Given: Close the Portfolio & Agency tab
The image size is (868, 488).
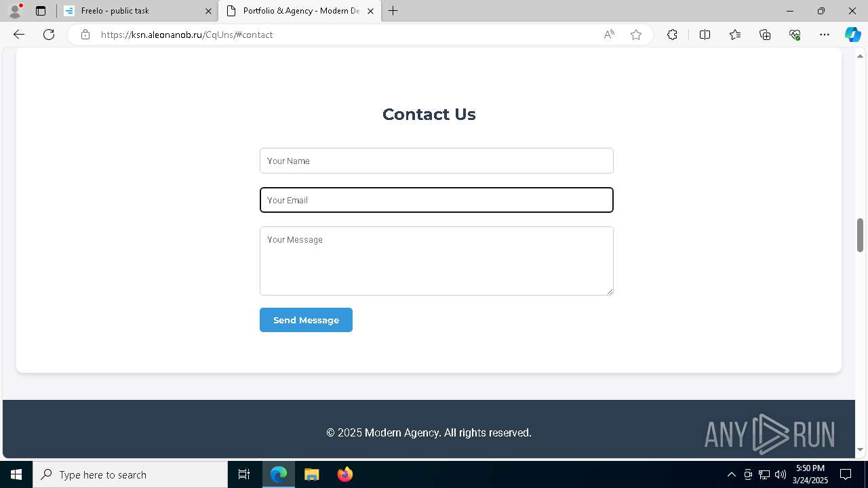Looking at the screenshot, I should [370, 11].
